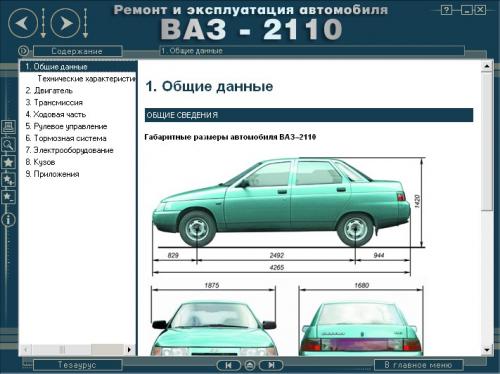Click the center home button in bottom bar
The image size is (500, 374).
tap(250, 365)
